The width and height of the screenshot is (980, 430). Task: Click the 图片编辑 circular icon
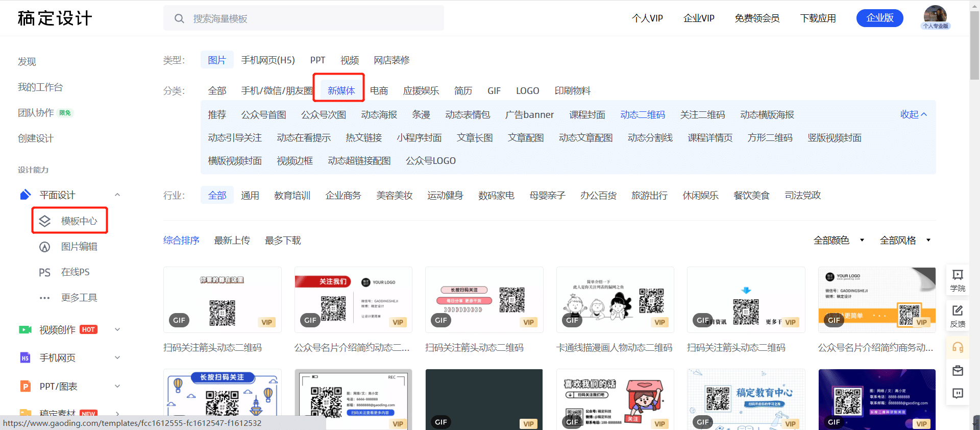[45, 247]
